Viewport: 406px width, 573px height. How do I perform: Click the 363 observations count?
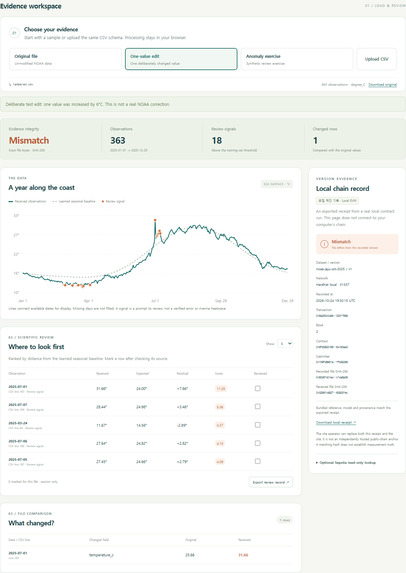point(118,141)
